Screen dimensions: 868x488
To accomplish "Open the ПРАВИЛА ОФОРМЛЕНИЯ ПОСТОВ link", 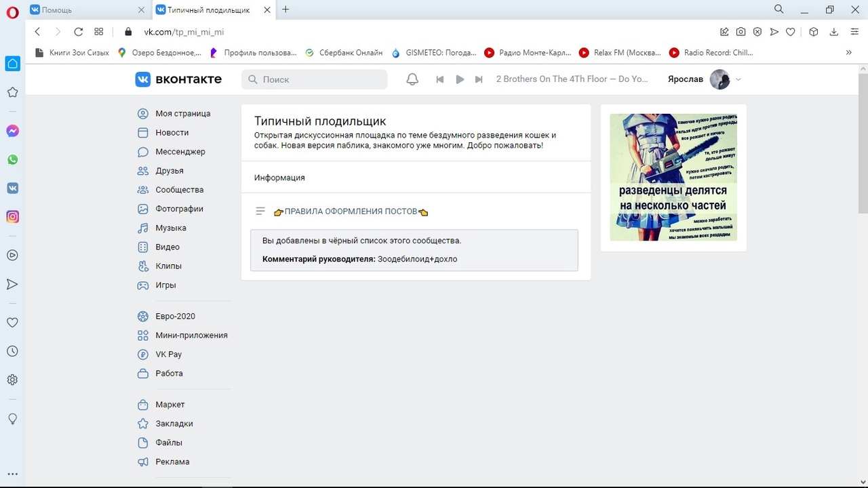I will pos(351,211).
